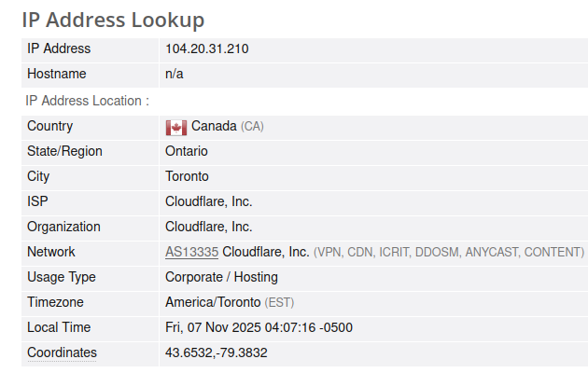Click the Country row label
The image size is (588, 373).
pyautogui.click(x=49, y=126)
